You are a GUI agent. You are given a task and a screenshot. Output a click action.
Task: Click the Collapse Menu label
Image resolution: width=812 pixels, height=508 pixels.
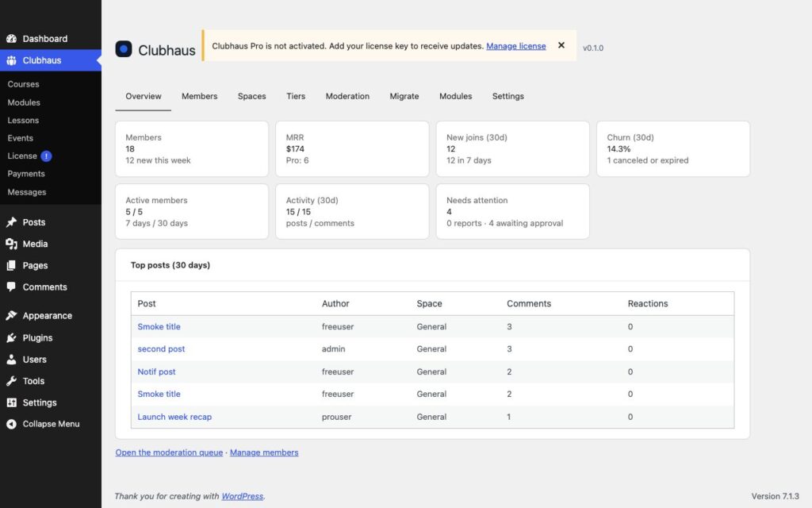[x=52, y=424]
